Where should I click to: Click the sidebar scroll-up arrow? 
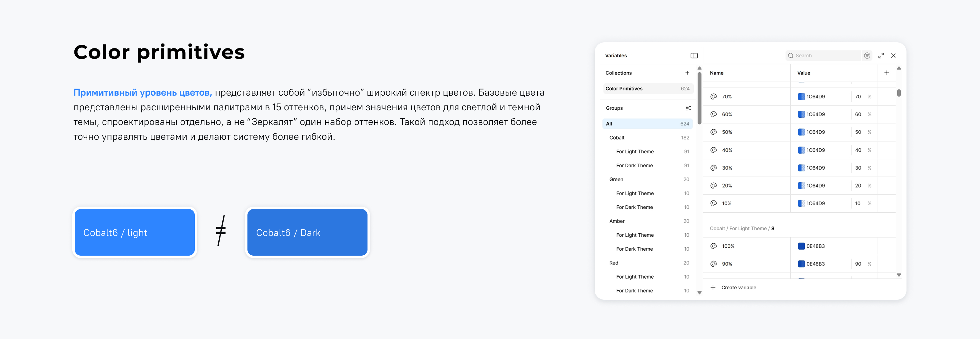[x=699, y=68]
